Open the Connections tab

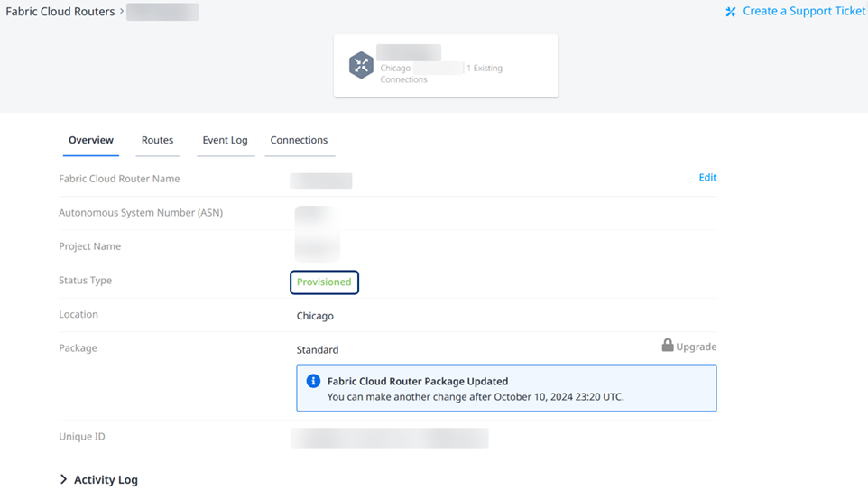pyautogui.click(x=299, y=140)
